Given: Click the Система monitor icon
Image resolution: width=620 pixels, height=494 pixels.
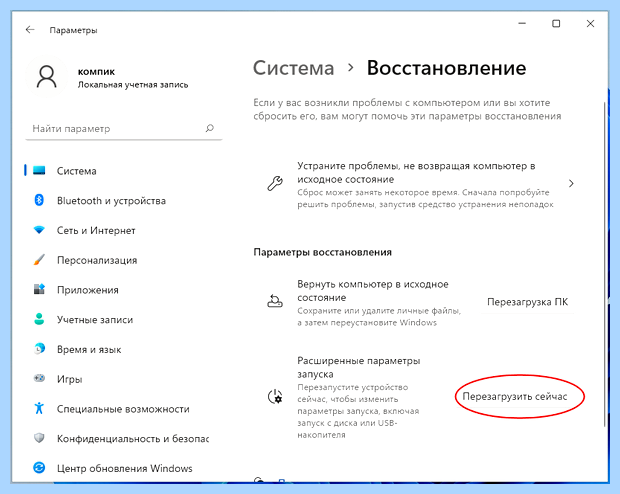Looking at the screenshot, I should [39, 170].
